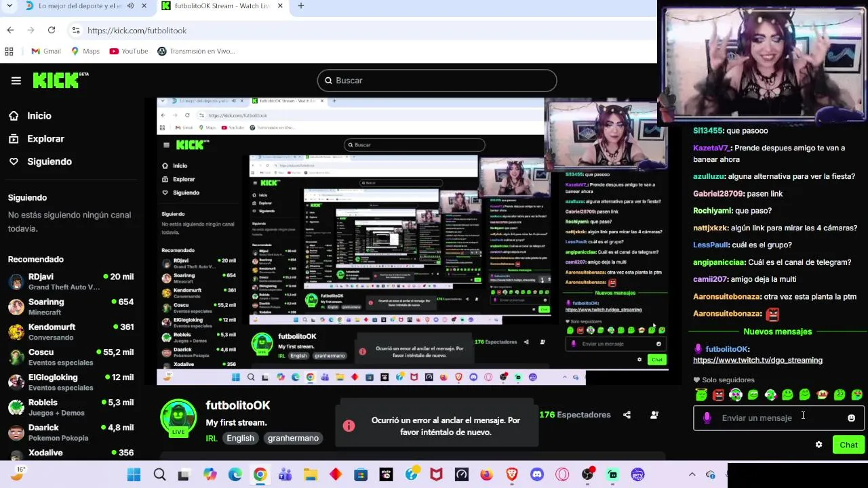Open a new browser tab

coord(301,6)
